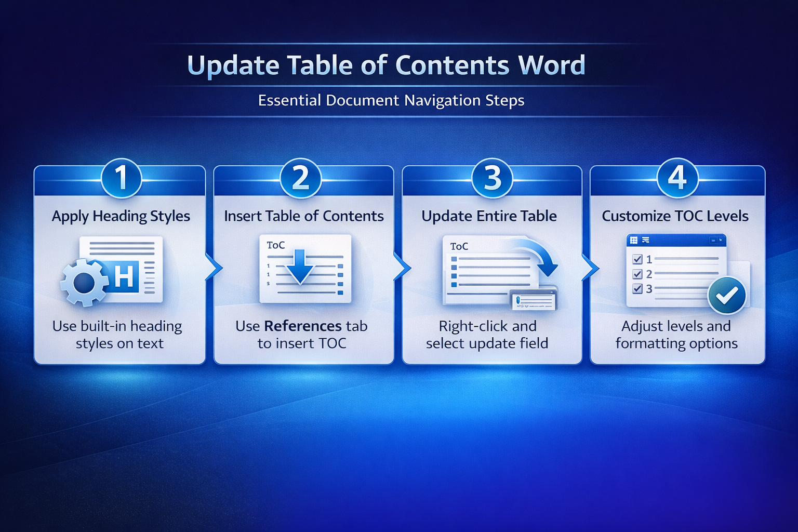798x532 pixels.
Task: Toggle checkbox for level 3
Action: (x=637, y=289)
